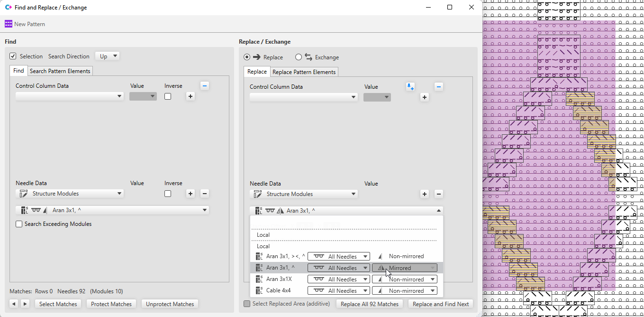The image size is (644, 317).
Task: Add Control Column Data row in Replace panel
Action: pos(425,97)
